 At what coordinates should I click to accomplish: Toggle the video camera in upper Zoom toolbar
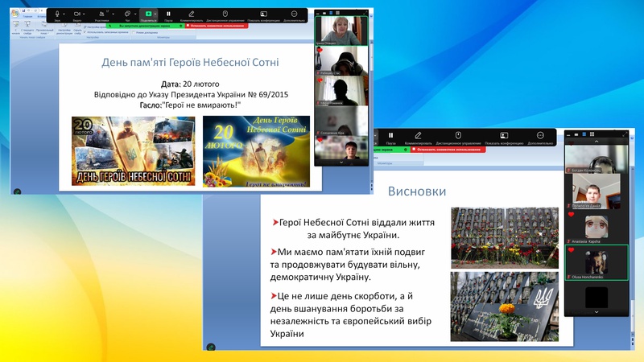(76, 15)
